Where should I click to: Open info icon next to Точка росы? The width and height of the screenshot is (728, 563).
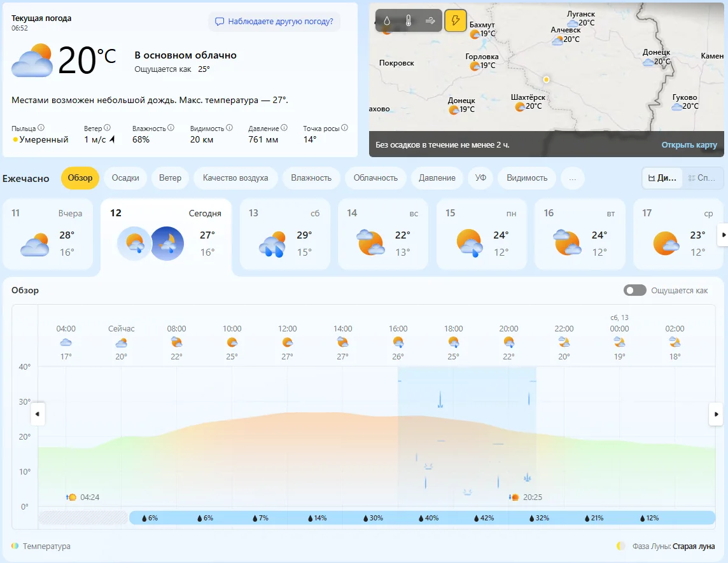click(344, 128)
